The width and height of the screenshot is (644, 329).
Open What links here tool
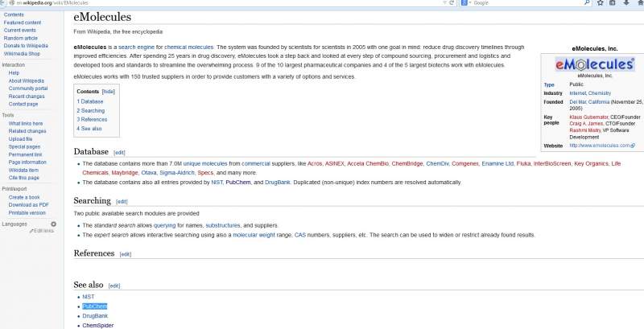26,124
